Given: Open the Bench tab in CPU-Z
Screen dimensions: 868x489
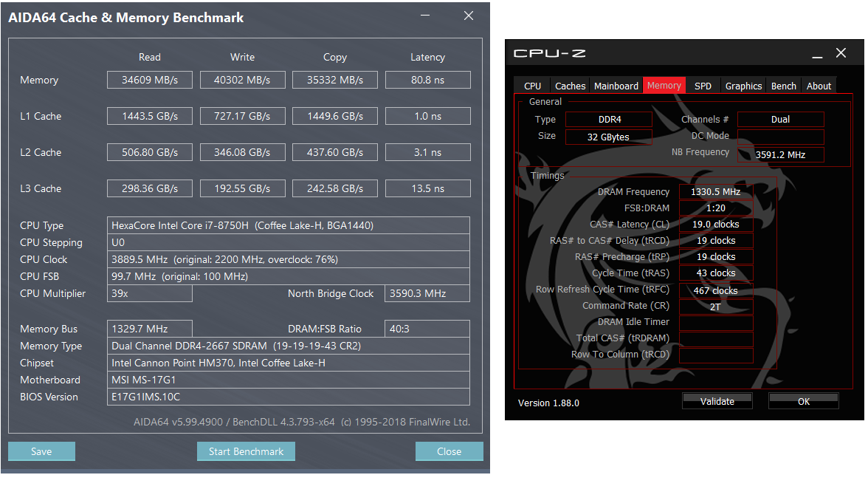Looking at the screenshot, I should coord(784,86).
